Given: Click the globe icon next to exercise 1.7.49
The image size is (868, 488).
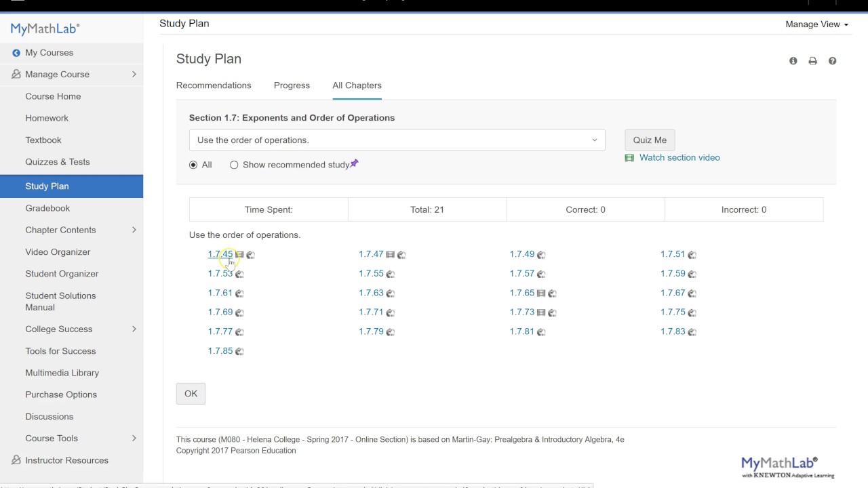Looking at the screenshot, I should [x=541, y=255].
